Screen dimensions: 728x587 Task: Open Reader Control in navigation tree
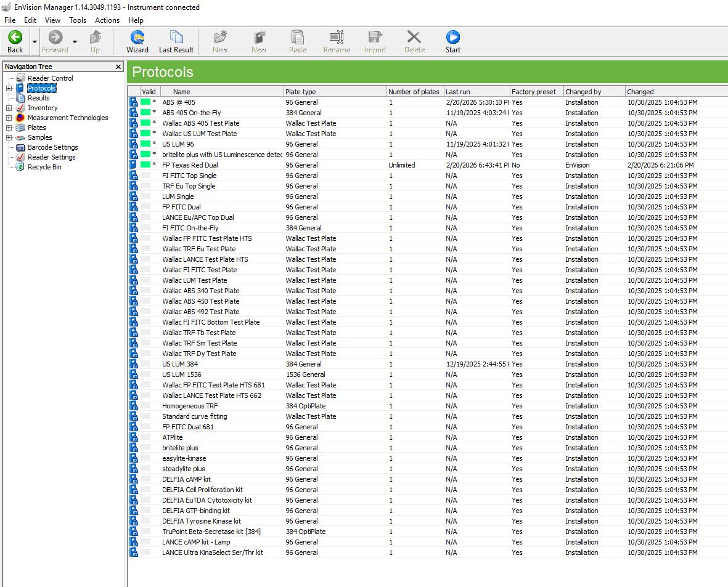click(x=50, y=78)
